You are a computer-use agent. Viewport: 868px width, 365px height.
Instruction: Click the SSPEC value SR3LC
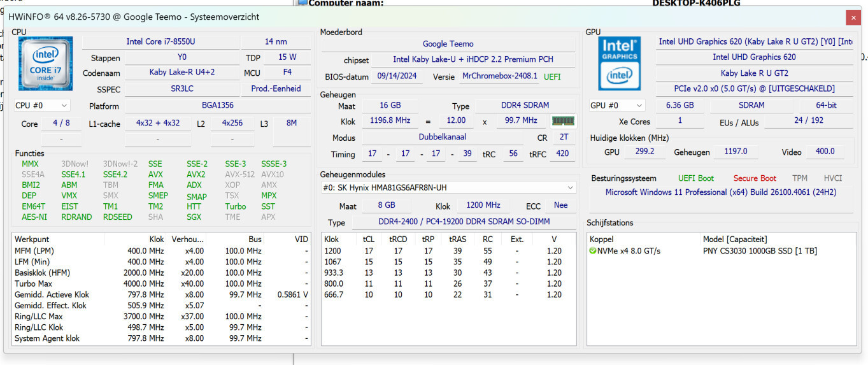(x=182, y=89)
